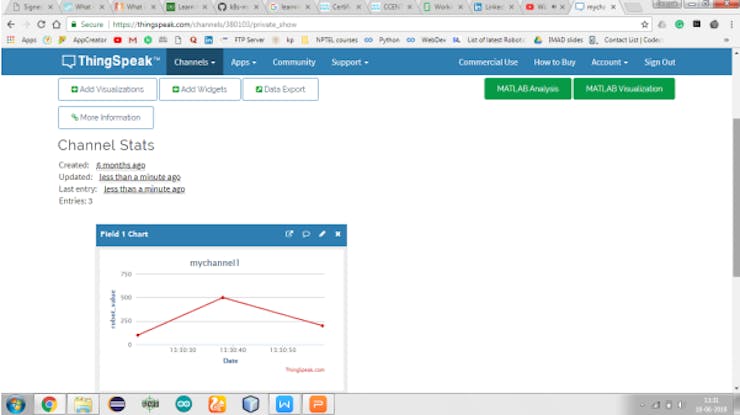Open the Windows Start menu
Screen dimensions: 740x415
(x=16, y=405)
